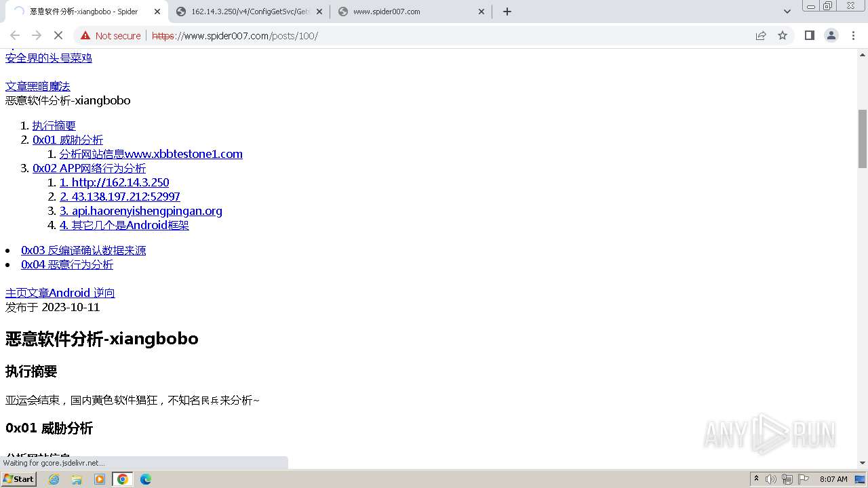Close the 恶意软件分析-xiangbobo tab
This screenshot has height=488, width=868.
pos(157,12)
